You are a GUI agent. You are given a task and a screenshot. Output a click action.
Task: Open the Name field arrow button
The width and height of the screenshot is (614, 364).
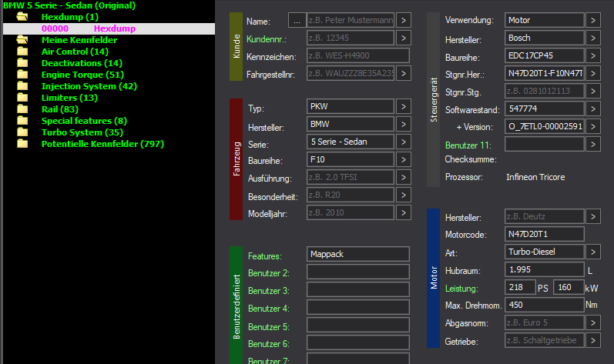(404, 20)
